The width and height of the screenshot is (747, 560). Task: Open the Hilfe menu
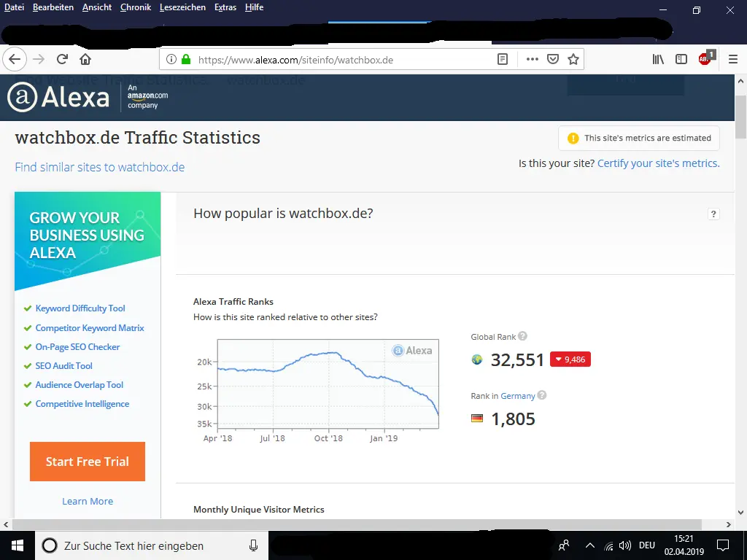(x=254, y=7)
